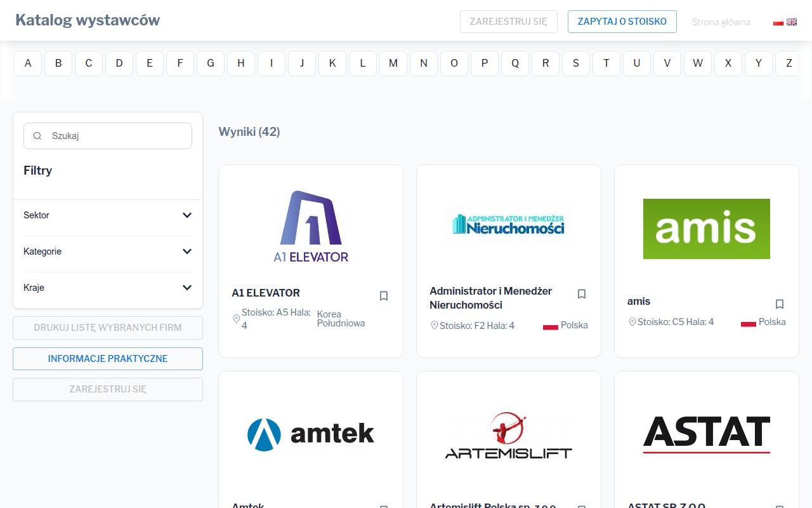
Task: Open Administrator i Menedżer Nieruchomości name link
Action: point(491,298)
